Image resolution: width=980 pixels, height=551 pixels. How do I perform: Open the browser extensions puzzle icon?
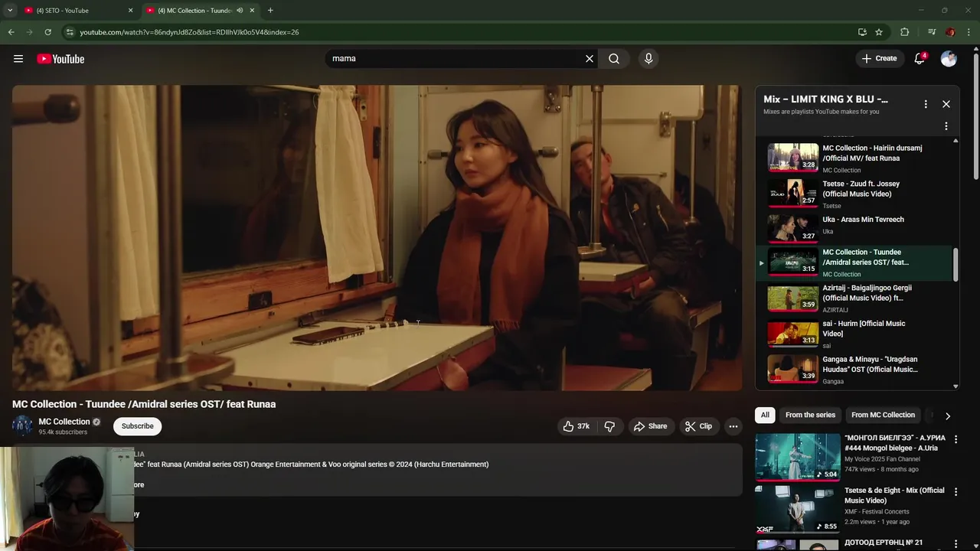tap(904, 32)
